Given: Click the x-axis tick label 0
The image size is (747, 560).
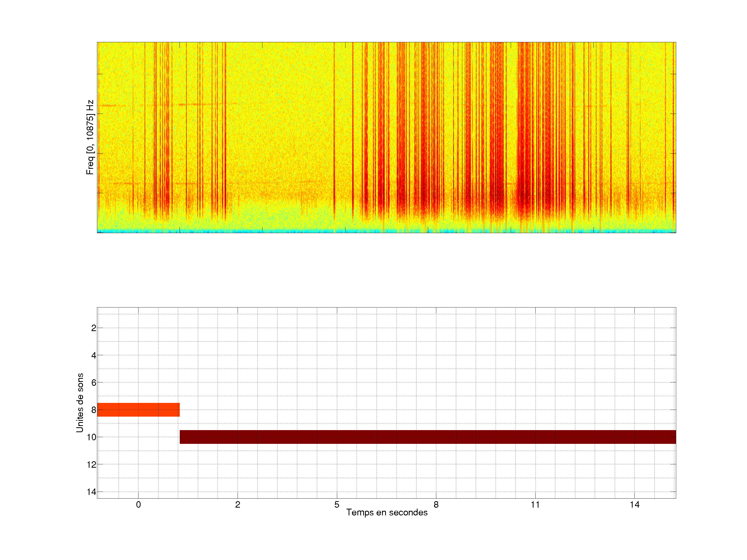Looking at the screenshot, I should tap(139, 505).
